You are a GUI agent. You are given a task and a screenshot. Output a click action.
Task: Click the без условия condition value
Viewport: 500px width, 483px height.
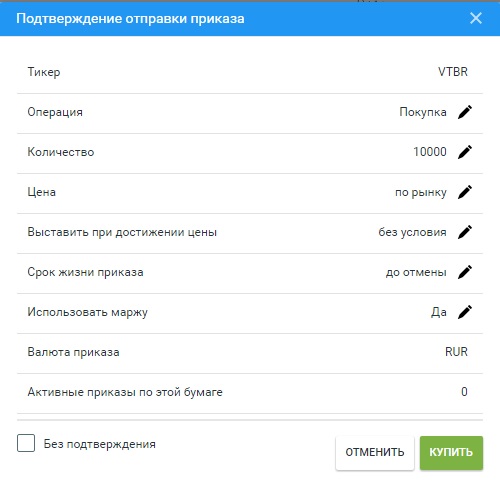[412, 232]
